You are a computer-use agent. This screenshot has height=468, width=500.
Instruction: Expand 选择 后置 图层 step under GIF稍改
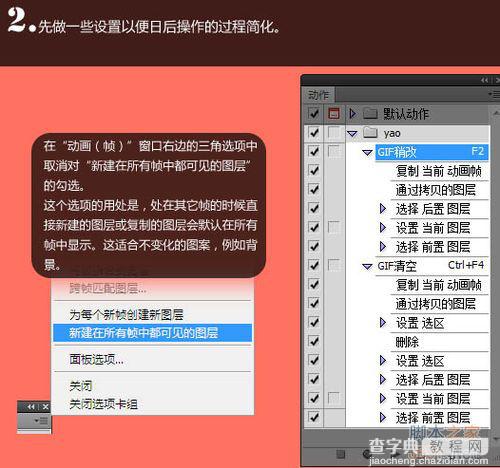(383, 209)
